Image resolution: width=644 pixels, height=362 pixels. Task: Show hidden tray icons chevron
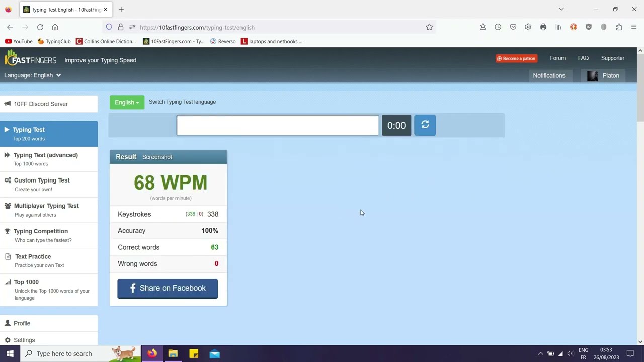pos(541,354)
